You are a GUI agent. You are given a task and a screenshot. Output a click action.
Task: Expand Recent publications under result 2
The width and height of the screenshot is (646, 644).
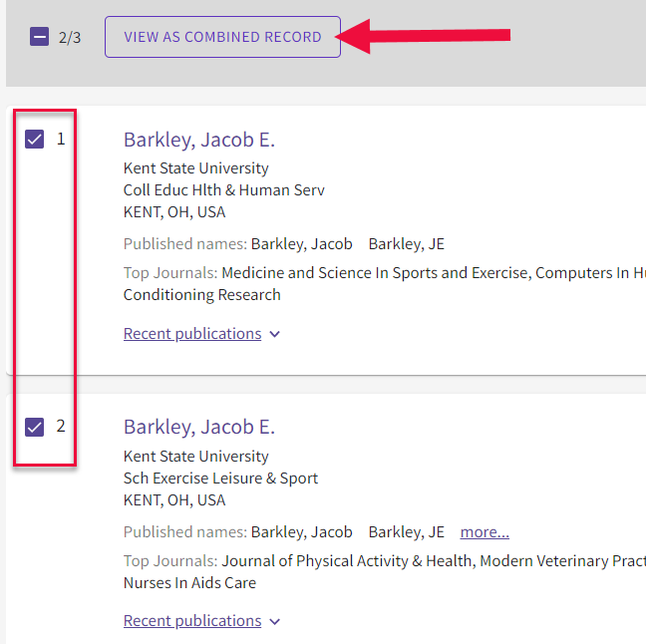click(192, 621)
